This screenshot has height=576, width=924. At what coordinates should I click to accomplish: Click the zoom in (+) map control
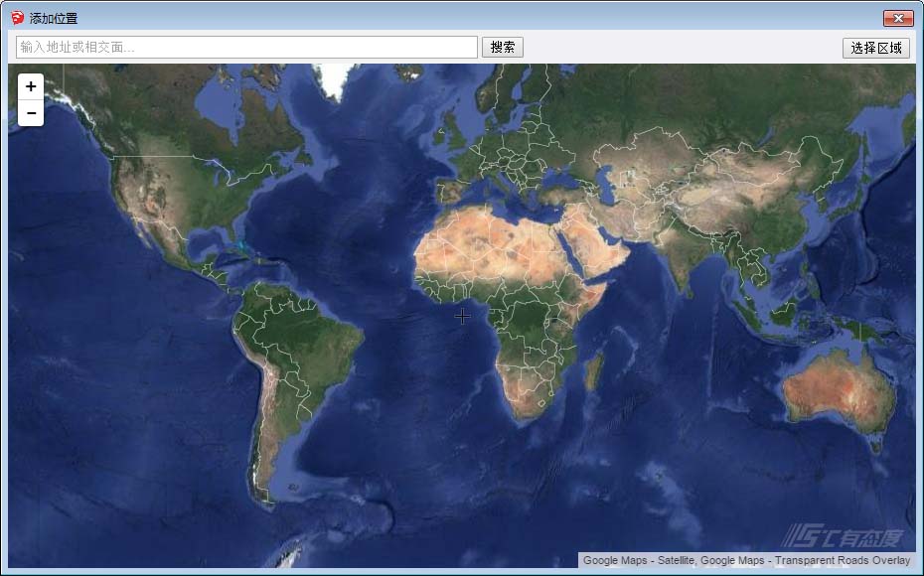(x=31, y=86)
